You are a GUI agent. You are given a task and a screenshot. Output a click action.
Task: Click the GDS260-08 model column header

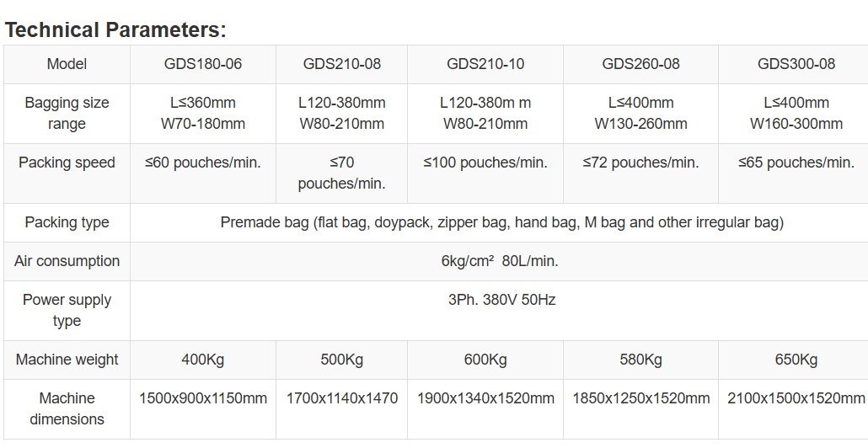click(x=640, y=64)
